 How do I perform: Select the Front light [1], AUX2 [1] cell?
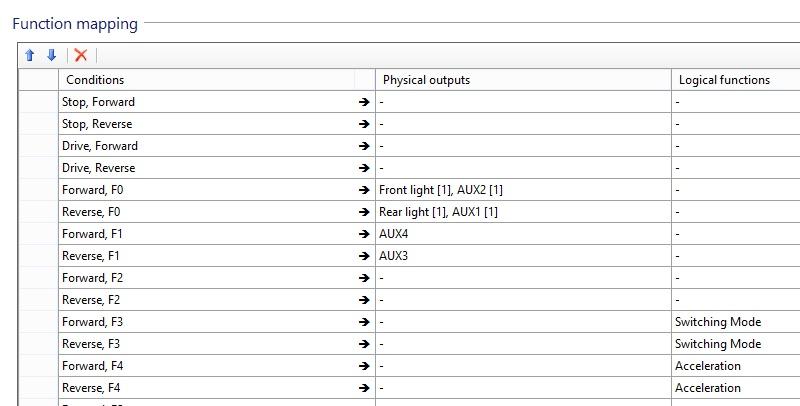[523, 190]
